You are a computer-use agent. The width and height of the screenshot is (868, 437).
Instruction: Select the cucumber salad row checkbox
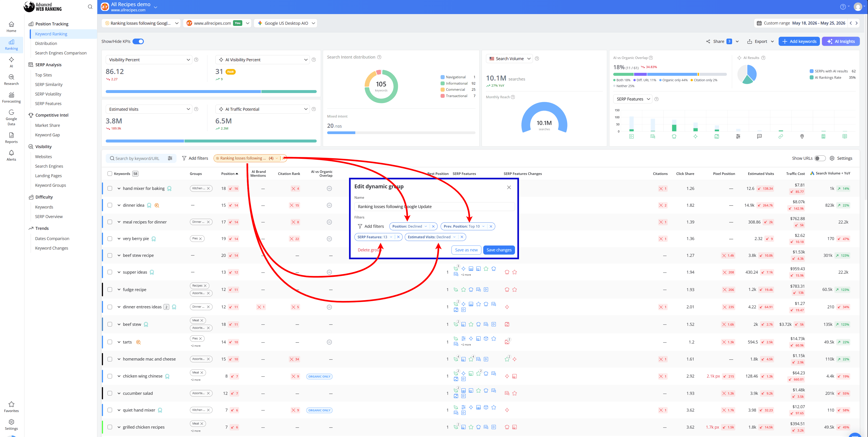click(110, 393)
